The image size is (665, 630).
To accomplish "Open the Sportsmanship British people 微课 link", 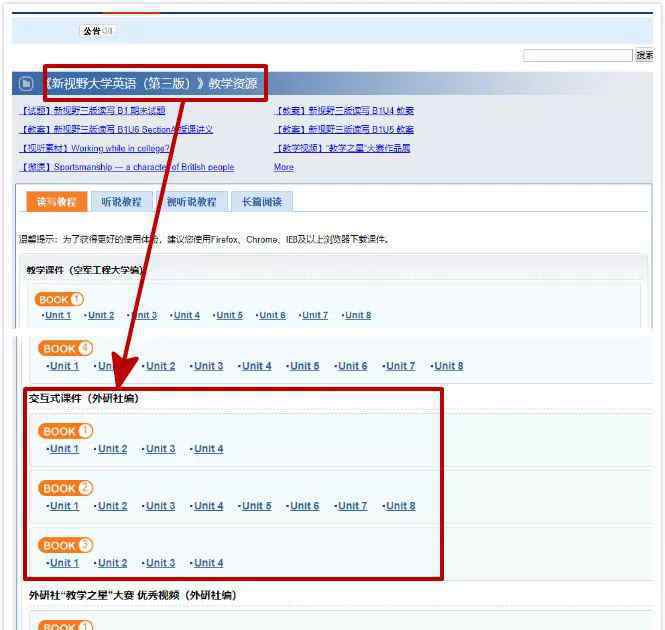I will [127, 167].
